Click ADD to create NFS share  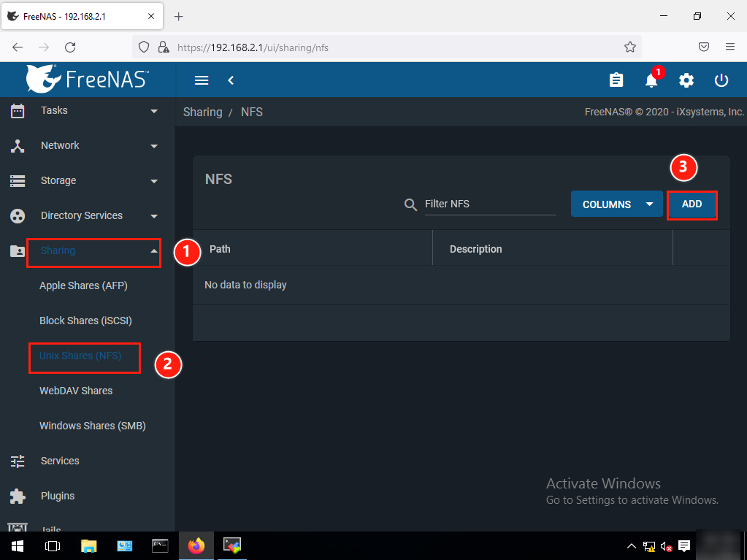coord(692,204)
